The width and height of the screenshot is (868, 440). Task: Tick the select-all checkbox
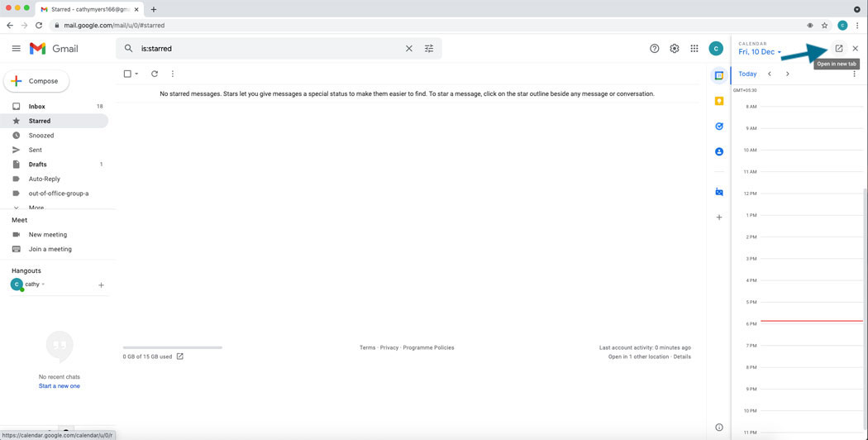127,74
